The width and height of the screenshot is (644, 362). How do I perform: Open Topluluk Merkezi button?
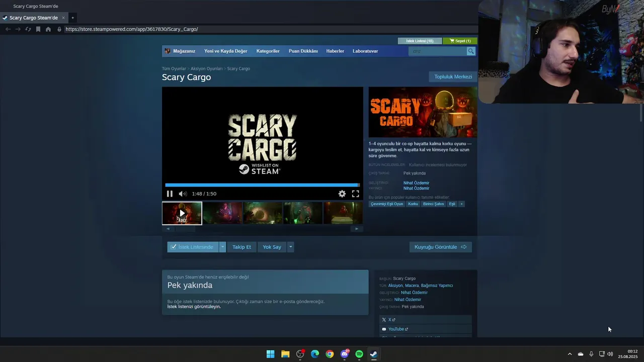[453, 77]
